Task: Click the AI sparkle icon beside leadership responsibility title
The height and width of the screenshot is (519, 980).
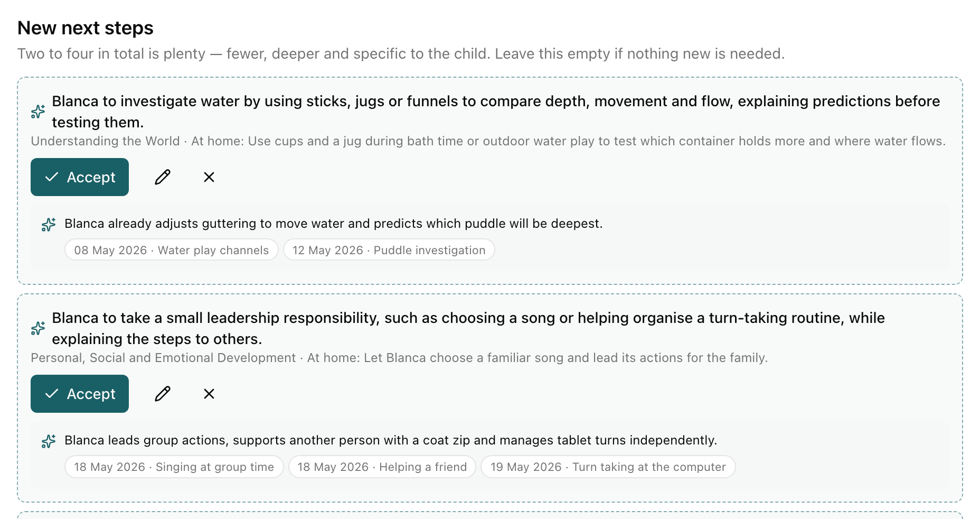Action: [x=38, y=328]
